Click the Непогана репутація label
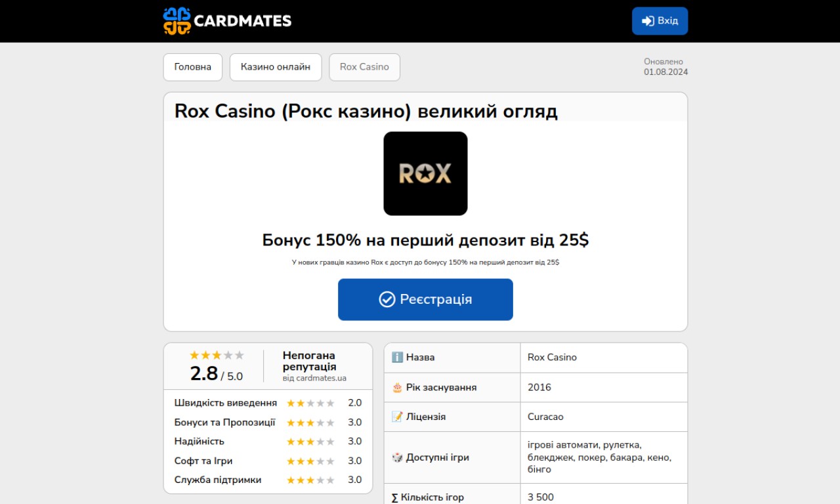This screenshot has height=504, width=840. pos(310,361)
